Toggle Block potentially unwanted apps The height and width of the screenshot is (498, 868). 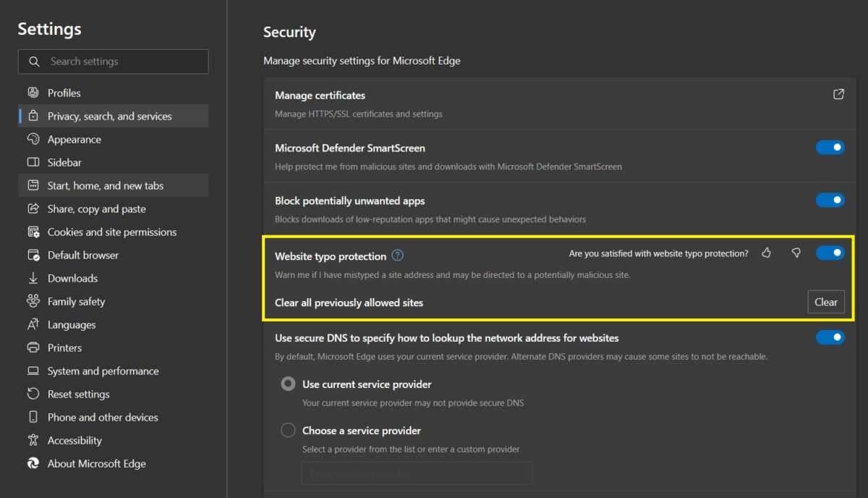pyautogui.click(x=830, y=200)
